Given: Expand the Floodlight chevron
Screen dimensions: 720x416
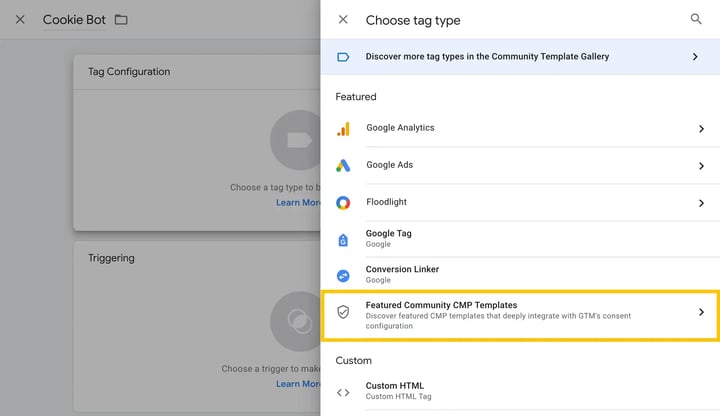Looking at the screenshot, I should tap(701, 203).
